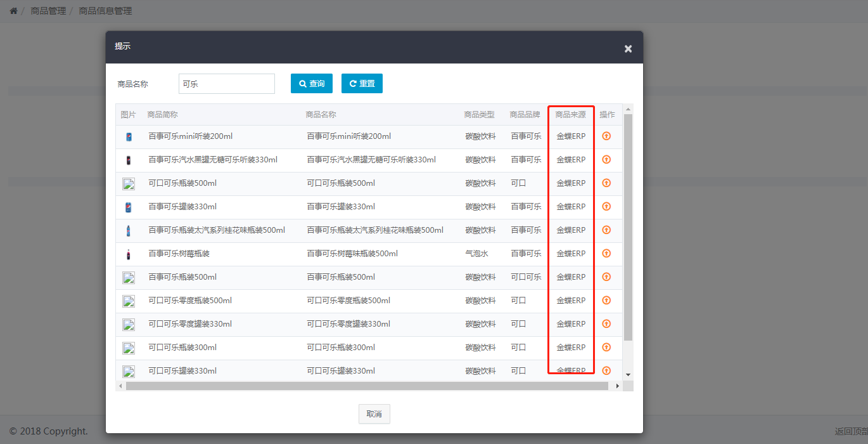Click 提示 dialog title text
The image size is (868, 444).
122,46
